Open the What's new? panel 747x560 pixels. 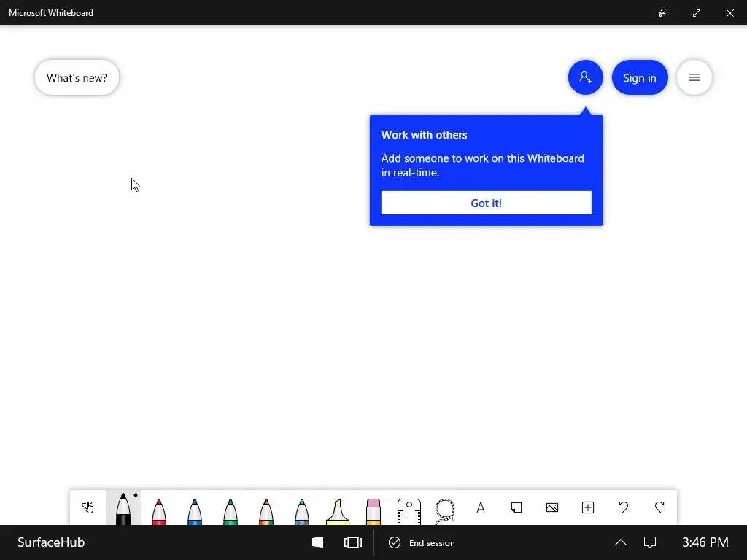pyautogui.click(x=77, y=77)
